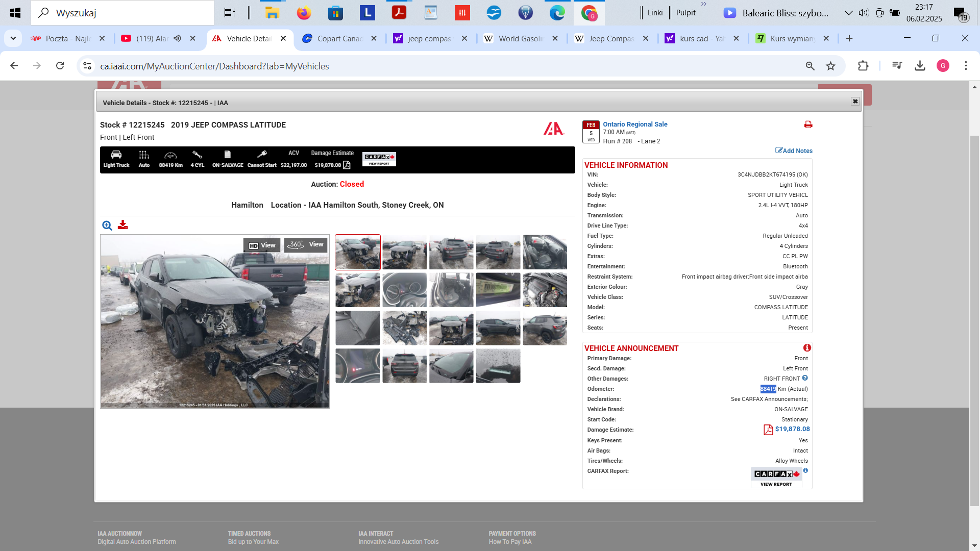Download vehicle images with the red download icon
This screenshot has width=980, height=551.
[x=122, y=225]
